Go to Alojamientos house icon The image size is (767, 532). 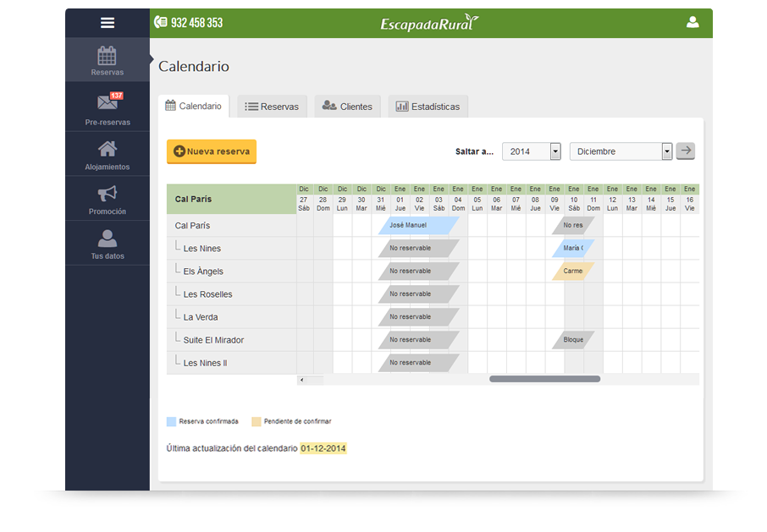(108, 149)
